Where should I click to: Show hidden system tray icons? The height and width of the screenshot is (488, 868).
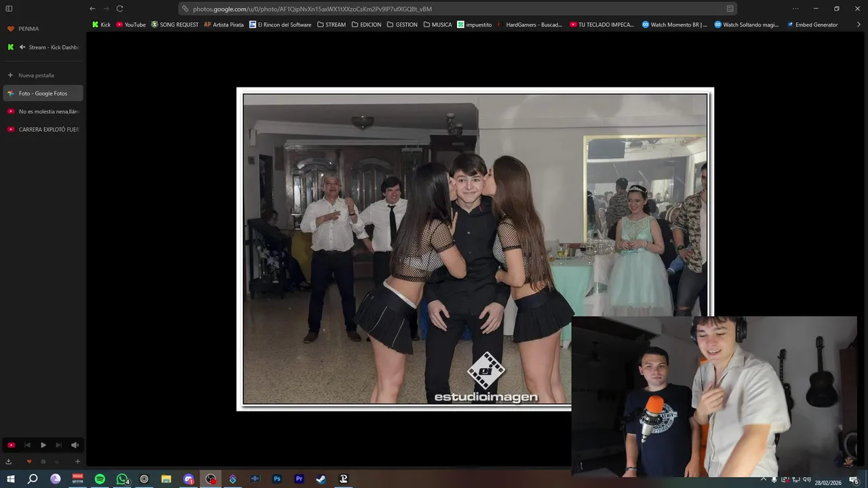[x=764, y=479]
